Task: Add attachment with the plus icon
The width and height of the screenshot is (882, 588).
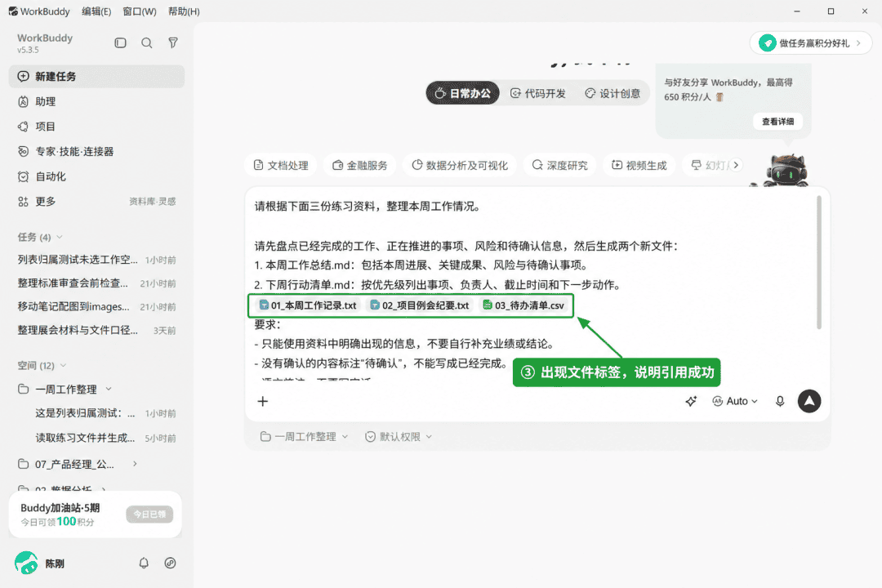Action: tap(263, 401)
